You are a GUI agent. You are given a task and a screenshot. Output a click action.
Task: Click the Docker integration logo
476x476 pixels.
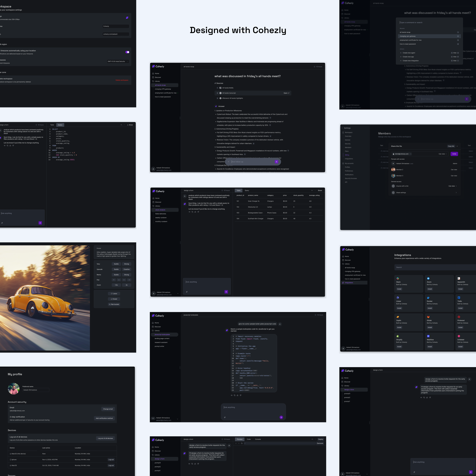(428, 298)
